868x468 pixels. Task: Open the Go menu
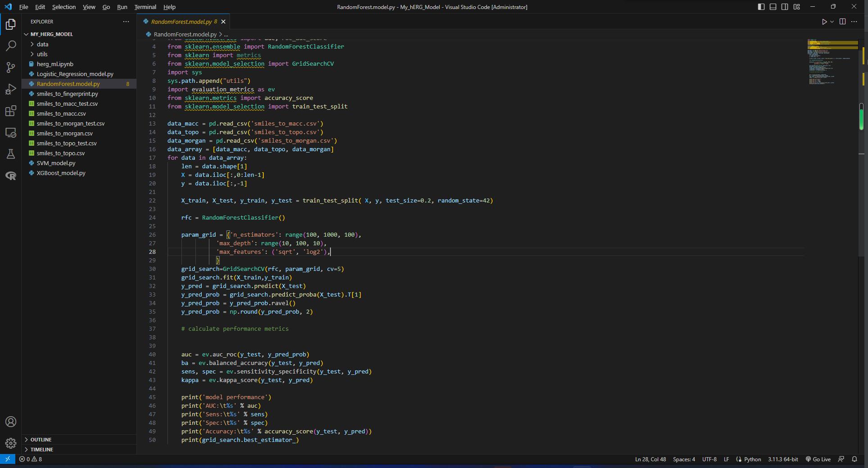(x=106, y=7)
